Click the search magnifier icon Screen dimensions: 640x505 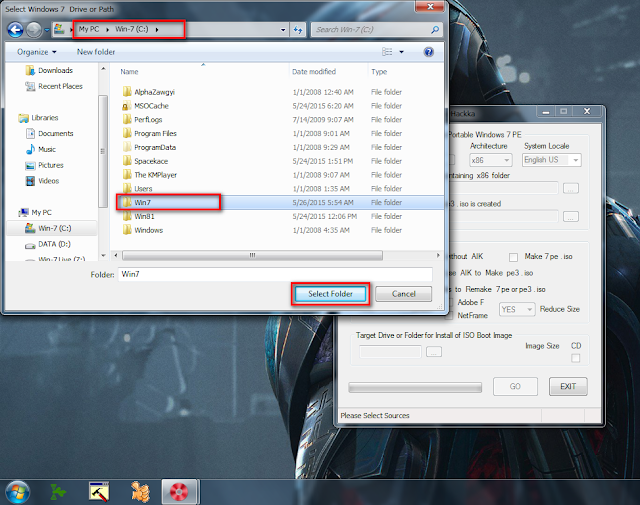click(435, 30)
